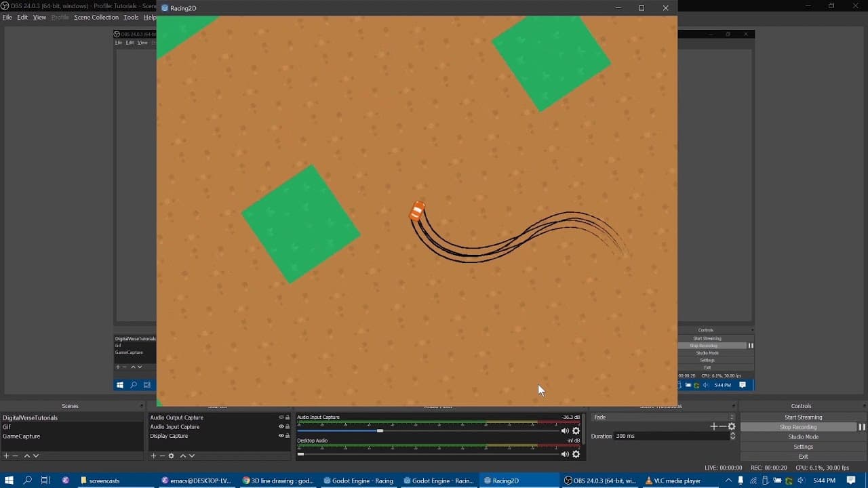This screenshot has height=488, width=868.
Task: Open the Fade transition dropdown
Action: [x=663, y=417]
